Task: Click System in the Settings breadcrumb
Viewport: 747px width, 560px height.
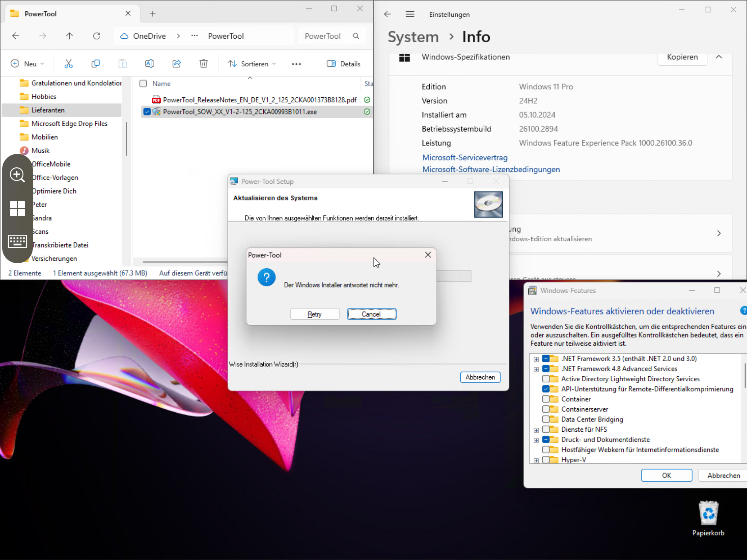Action: point(413,37)
